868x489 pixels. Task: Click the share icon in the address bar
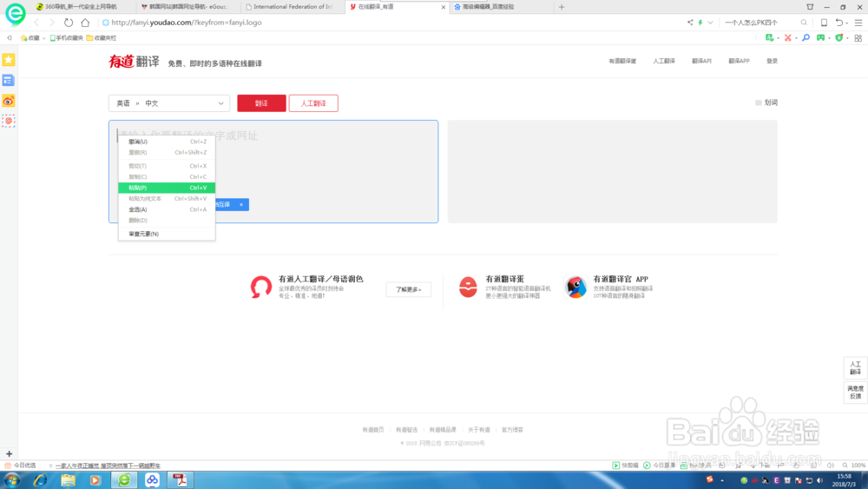[x=690, y=23]
